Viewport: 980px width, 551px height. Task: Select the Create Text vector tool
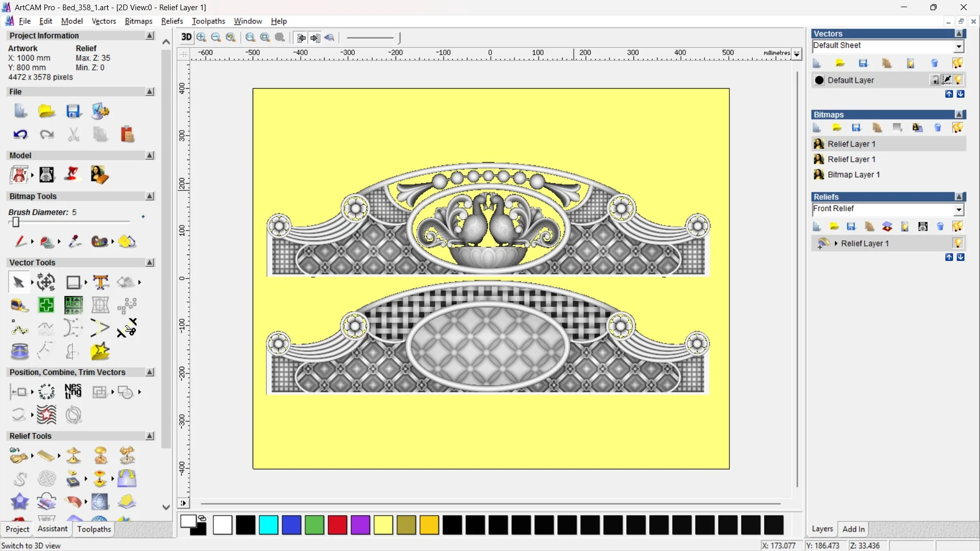101,282
